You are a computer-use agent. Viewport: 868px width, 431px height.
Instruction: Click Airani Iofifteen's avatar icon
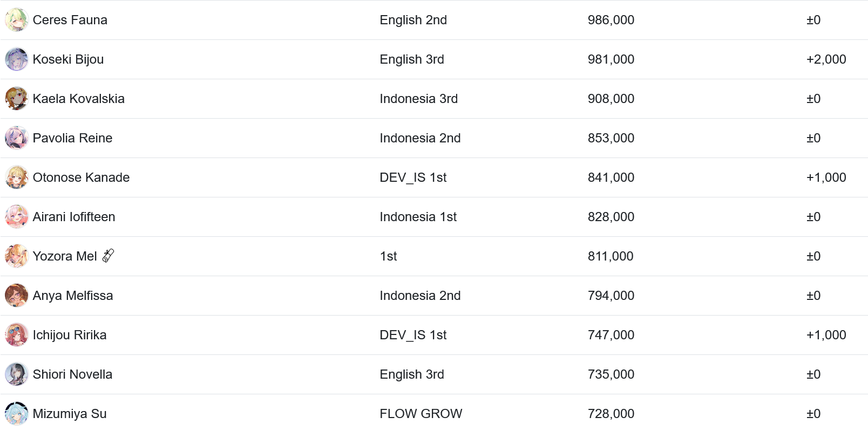tap(17, 217)
